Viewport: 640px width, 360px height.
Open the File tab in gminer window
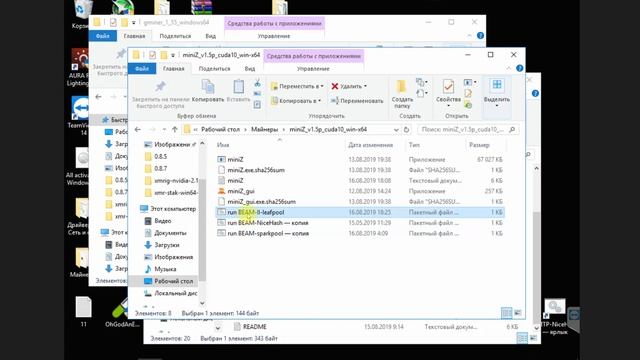tap(103, 36)
